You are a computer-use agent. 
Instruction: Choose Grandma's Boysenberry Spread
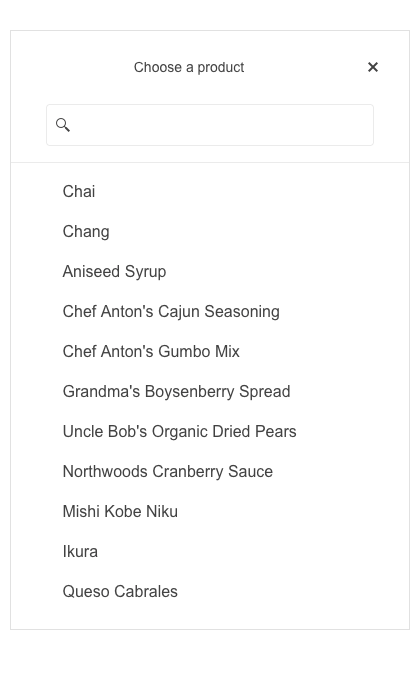pos(210,392)
